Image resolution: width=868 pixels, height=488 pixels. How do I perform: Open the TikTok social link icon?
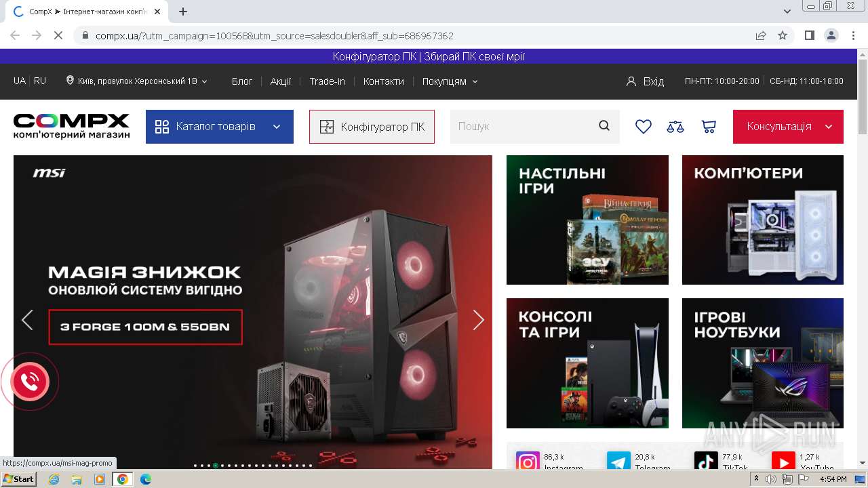tap(706, 462)
